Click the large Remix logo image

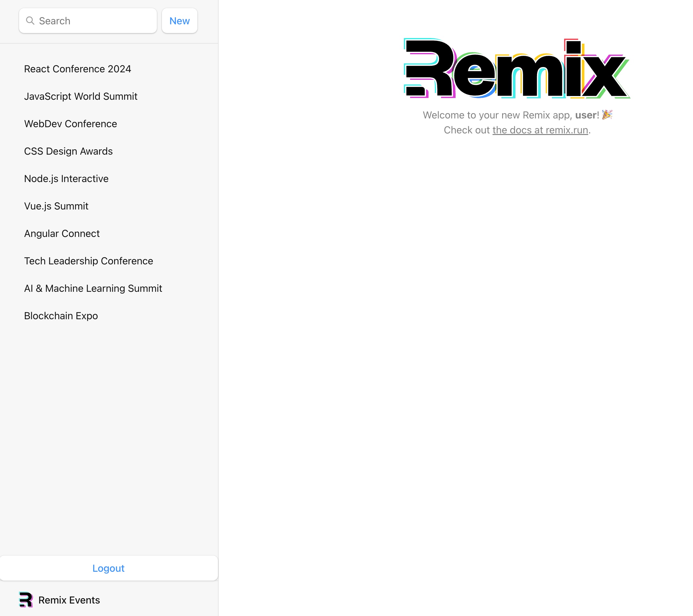tap(517, 69)
